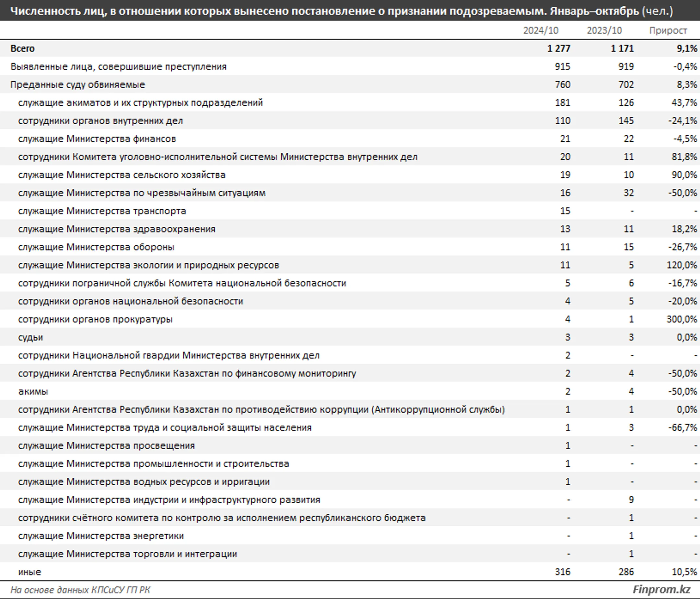Select the "-16,7%" growth value
The image size is (700, 599).
point(682,283)
